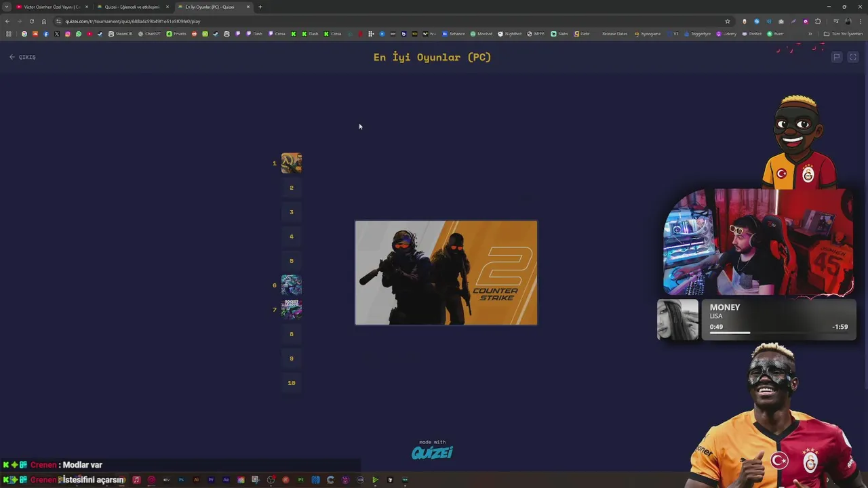Screen dimensions: 868x488
Task: Select rank slot 8
Action: 292,334
